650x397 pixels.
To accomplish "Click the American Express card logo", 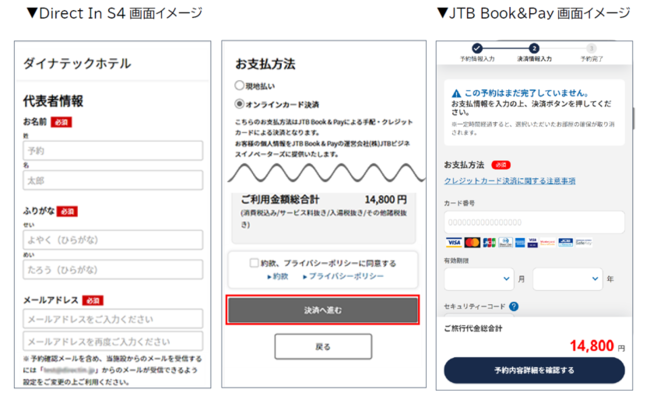I will (x=520, y=242).
